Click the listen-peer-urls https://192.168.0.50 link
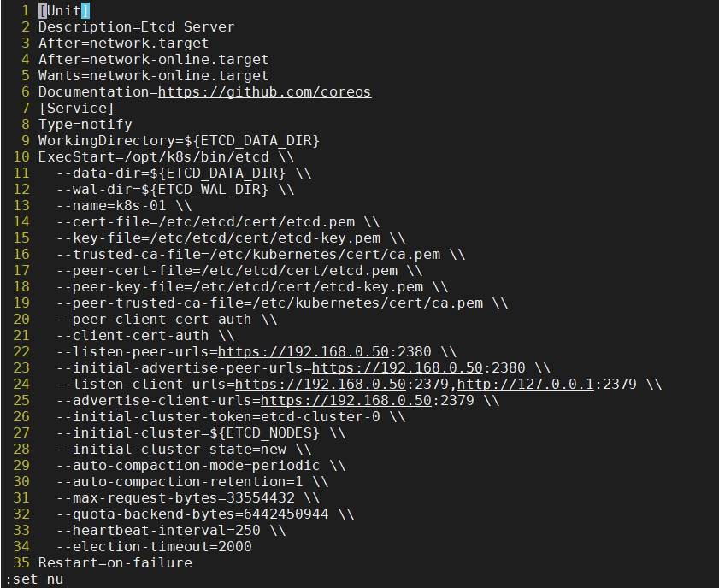This screenshot has width=719, height=588. tap(304, 351)
